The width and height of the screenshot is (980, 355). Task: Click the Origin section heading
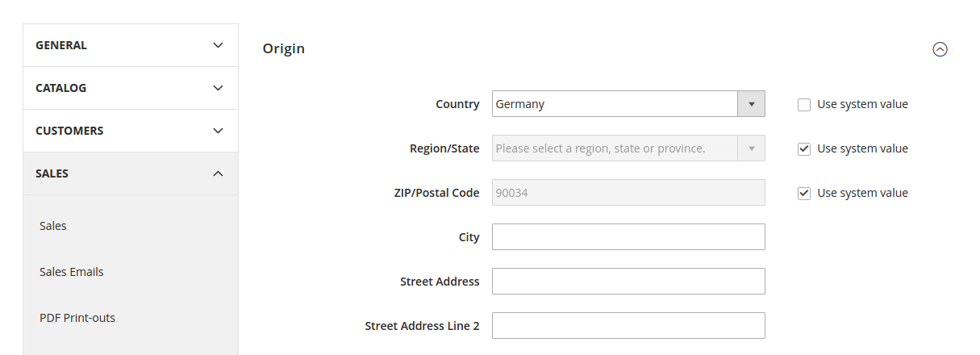tap(284, 48)
